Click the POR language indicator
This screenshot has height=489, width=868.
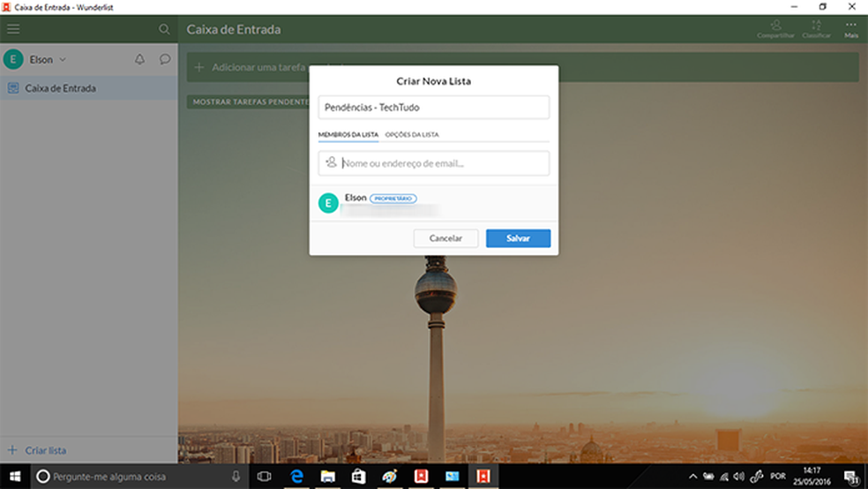click(x=778, y=477)
